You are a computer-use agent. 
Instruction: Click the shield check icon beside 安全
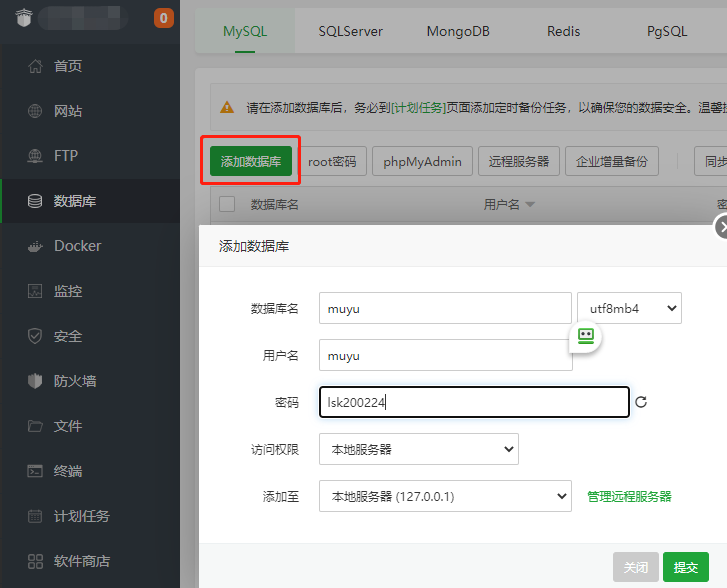pyautogui.click(x=35, y=336)
